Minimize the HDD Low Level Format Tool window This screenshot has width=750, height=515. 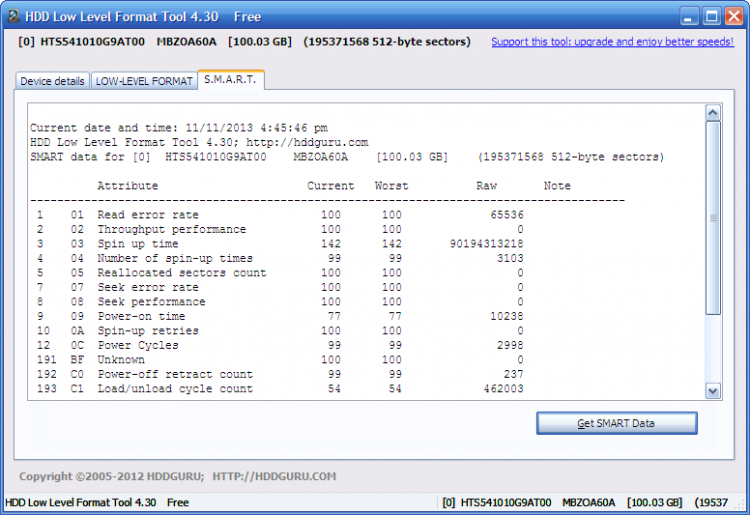point(688,17)
